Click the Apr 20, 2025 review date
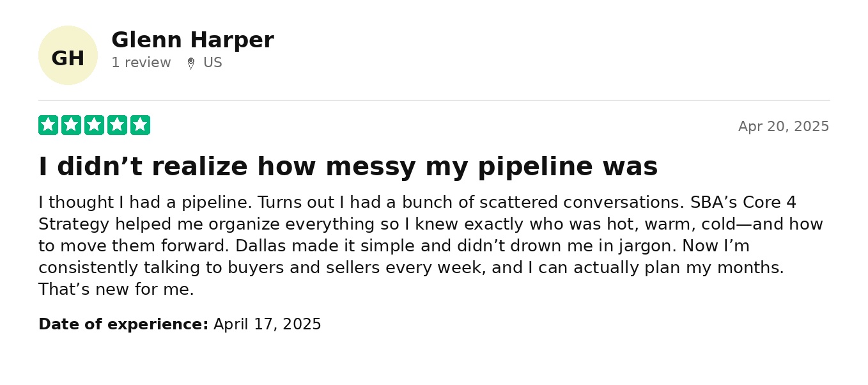 point(783,127)
